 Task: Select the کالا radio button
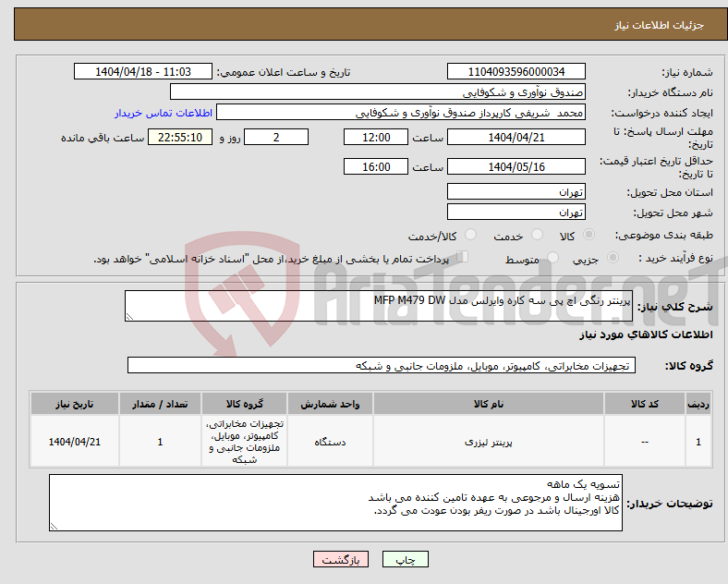(588, 235)
